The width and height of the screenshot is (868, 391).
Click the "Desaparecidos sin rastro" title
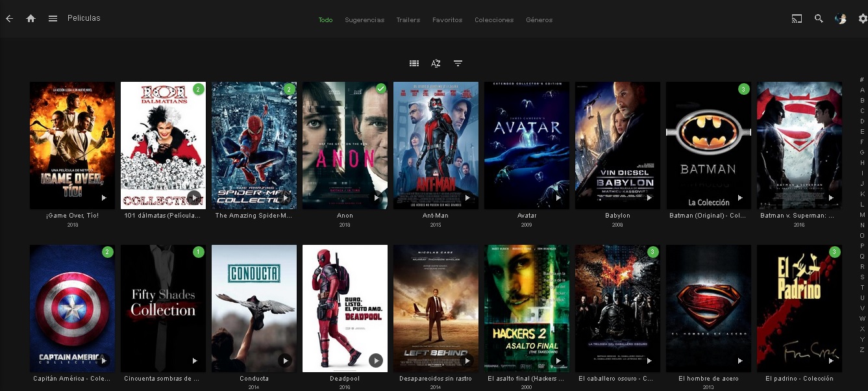click(x=436, y=379)
